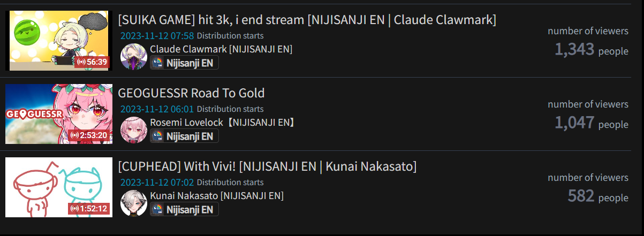Open Kunai Nakasato's avatar icon
Viewport: 644px width, 236px height.
133,203
